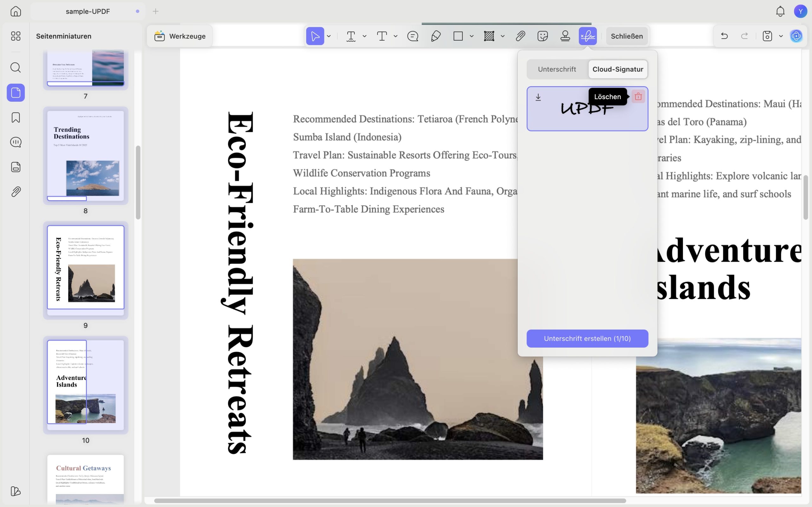Open the sticker tool
Image resolution: width=812 pixels, height=507 pixels.
pyautogui.click(x=543, y=36)
